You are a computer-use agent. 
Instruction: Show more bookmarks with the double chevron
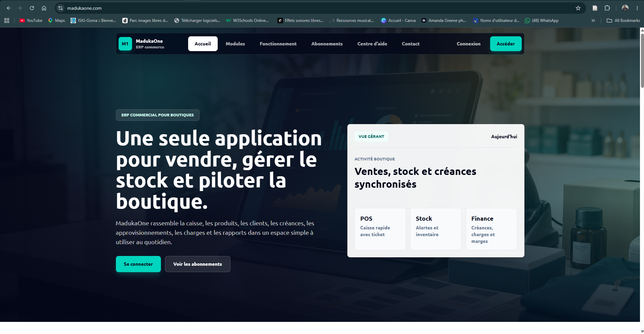tap(593, 21)
